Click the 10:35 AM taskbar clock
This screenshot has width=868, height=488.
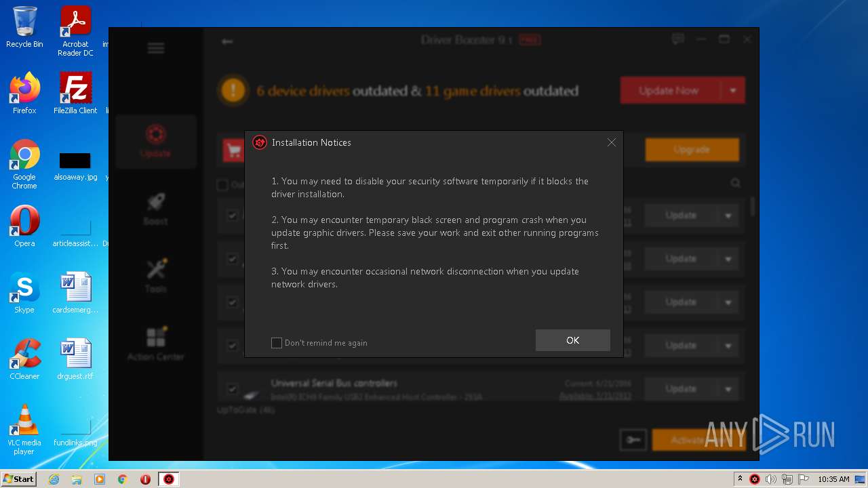[833, 479]
